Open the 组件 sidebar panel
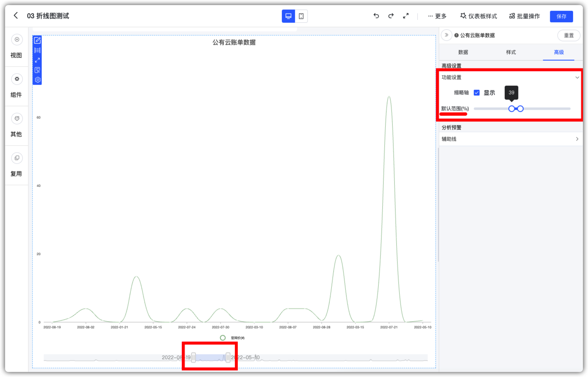 (x=16, y=86)
